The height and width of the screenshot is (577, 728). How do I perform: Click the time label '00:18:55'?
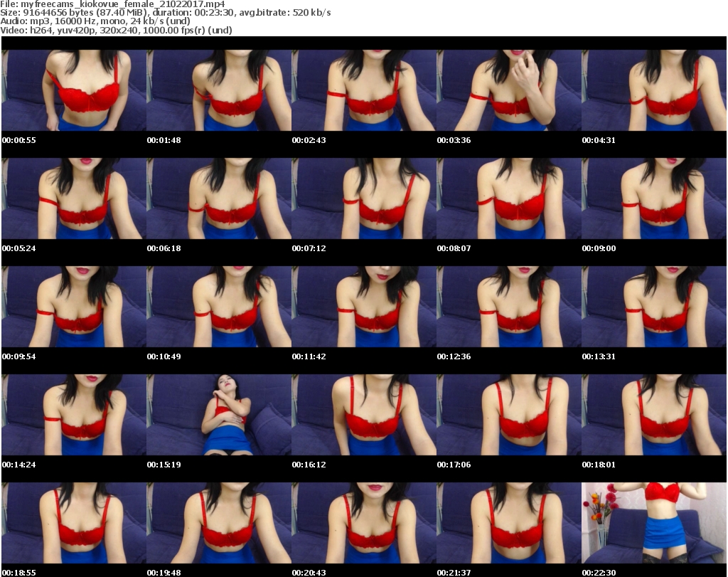click(x=19, y=573)
